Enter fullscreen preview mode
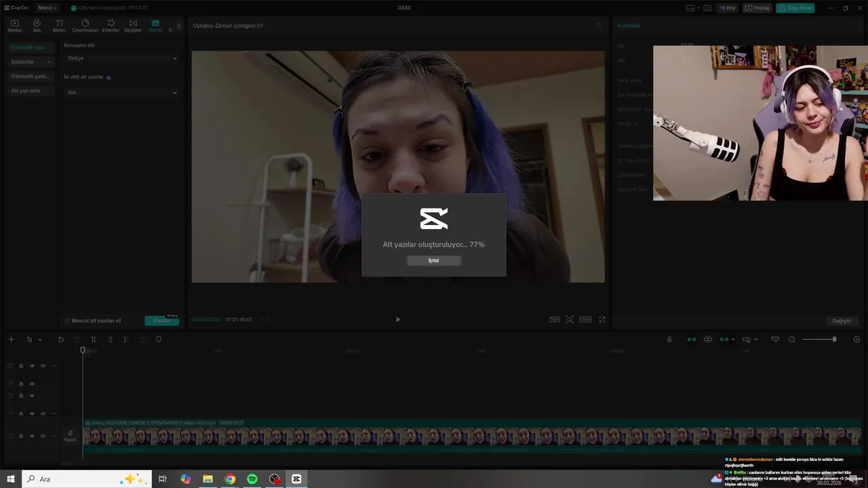 pos(601,319)
